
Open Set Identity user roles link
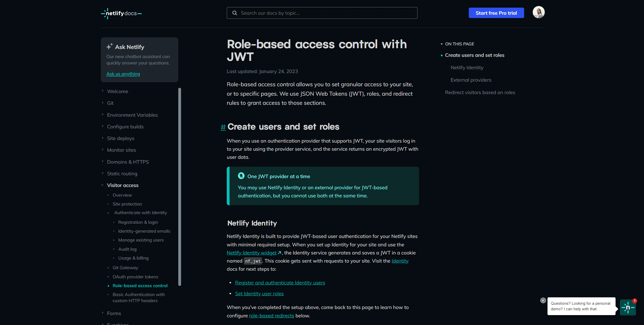coord(259,294)
